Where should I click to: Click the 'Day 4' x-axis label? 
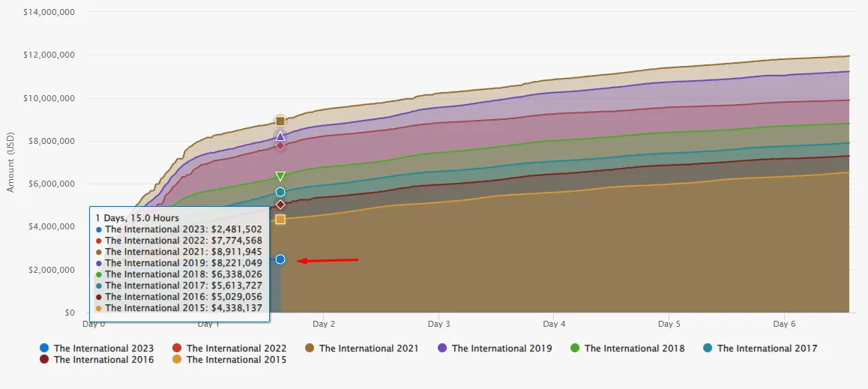554,324
